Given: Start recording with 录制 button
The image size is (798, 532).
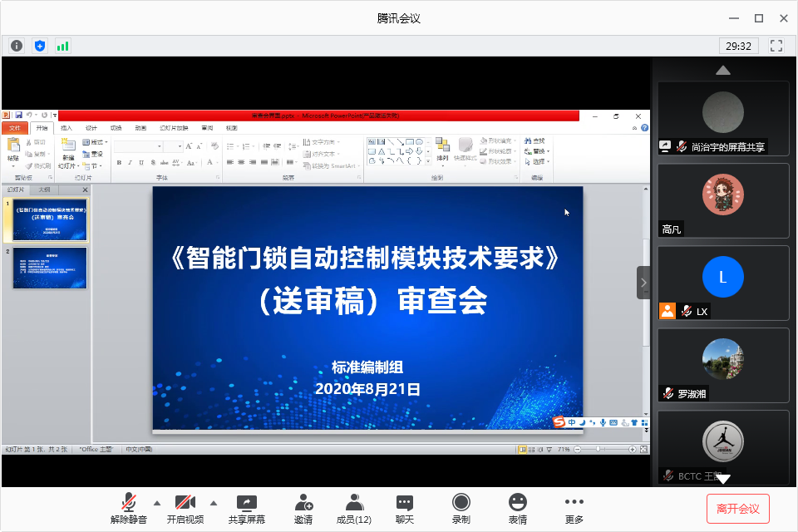Looking at the screenshot, I should click(461, 509).
